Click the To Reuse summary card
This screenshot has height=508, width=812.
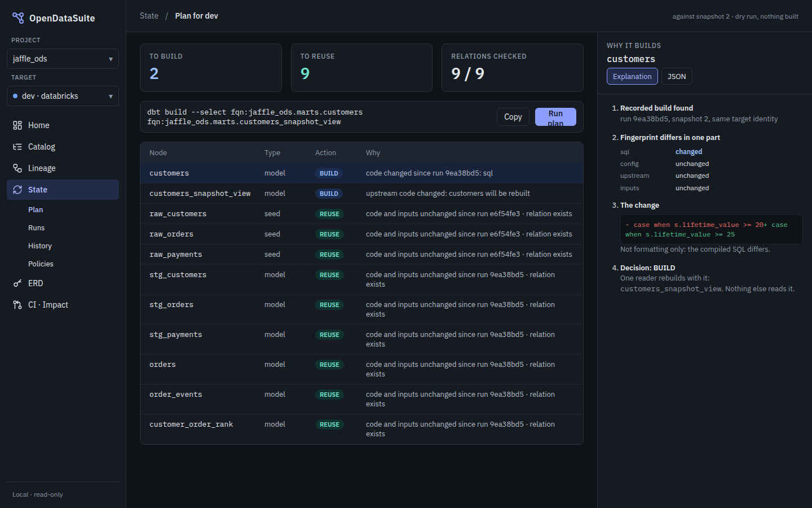click(x=361, y=68)
